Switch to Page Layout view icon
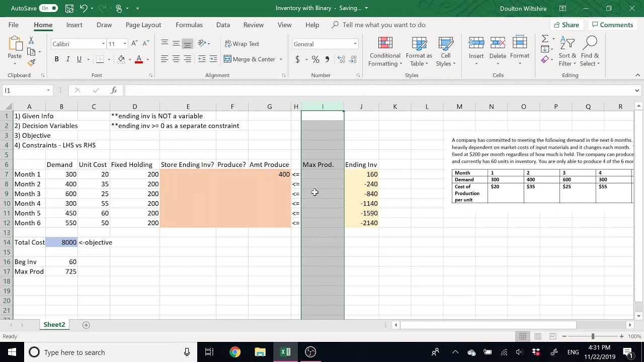The height and width of the screenshot is (362, 644). pos(538,336)
